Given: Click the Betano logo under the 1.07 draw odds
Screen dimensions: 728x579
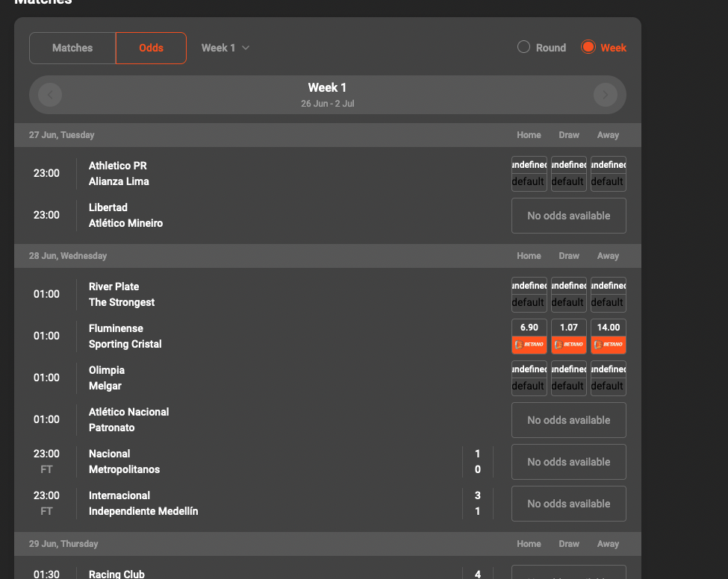Looking at the screenshot, I should pos(568,344).
